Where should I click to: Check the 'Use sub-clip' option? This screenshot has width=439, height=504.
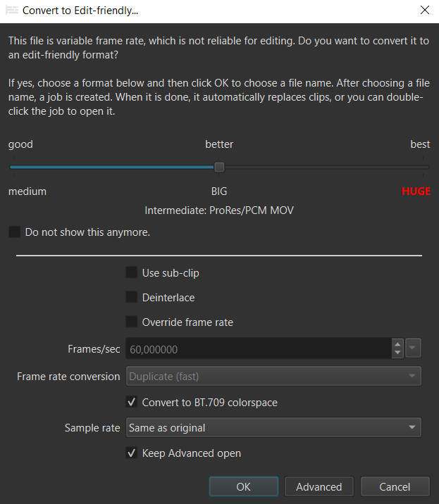click(x=131, y=272)
